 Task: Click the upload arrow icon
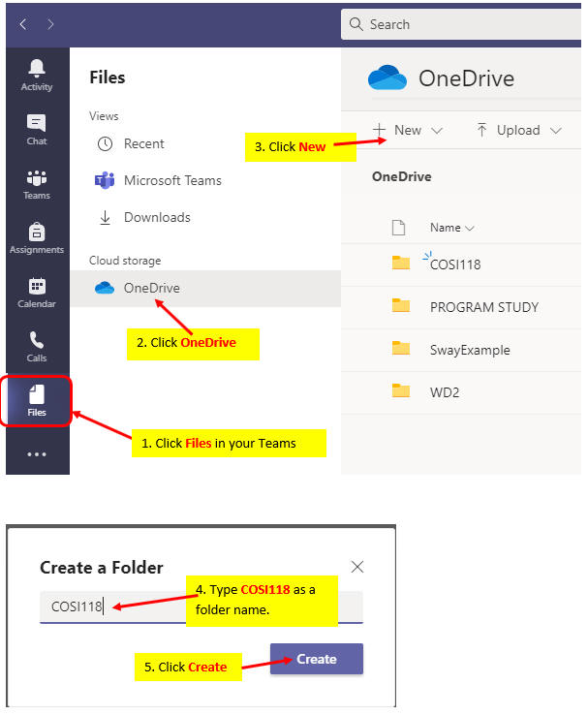coord(481,130)
